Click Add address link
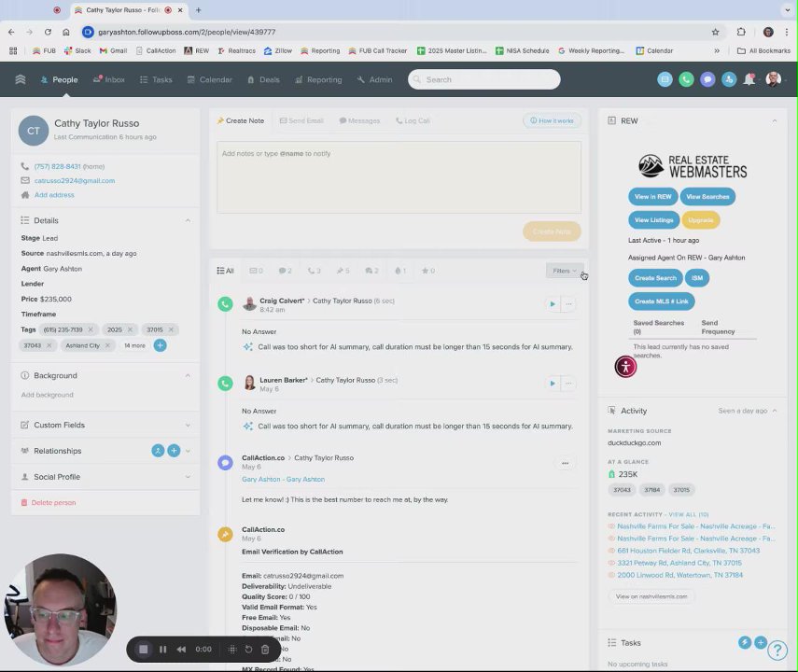Viewport: 798px width, 672px height. pyautogui.click(x=54, y=195)
